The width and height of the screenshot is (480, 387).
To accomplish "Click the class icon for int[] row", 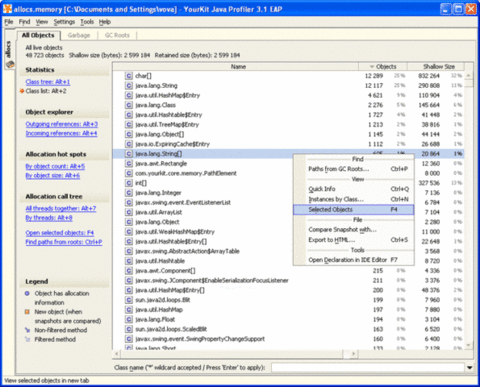I will pos(129,183).
